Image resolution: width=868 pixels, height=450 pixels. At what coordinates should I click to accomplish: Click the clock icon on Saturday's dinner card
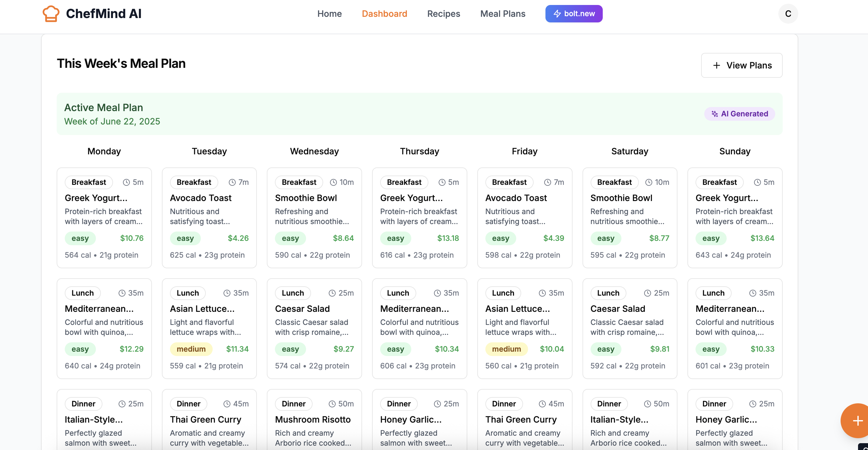(648, 404)
